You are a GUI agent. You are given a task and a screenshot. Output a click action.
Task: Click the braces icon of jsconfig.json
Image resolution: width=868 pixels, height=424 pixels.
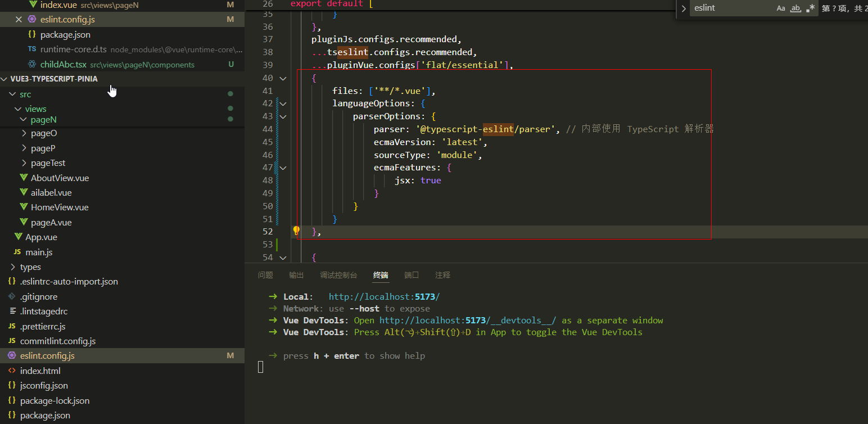(x=12, y=385)
